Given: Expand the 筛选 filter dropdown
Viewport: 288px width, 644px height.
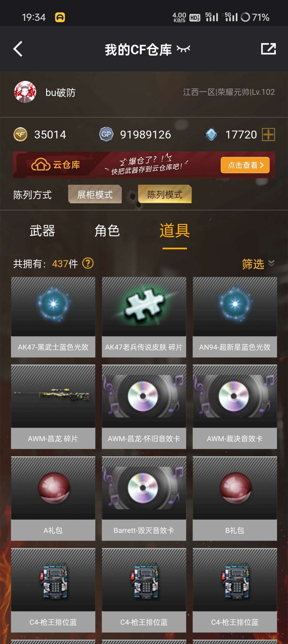Looking at the screenshot, I should pos(258,264).
